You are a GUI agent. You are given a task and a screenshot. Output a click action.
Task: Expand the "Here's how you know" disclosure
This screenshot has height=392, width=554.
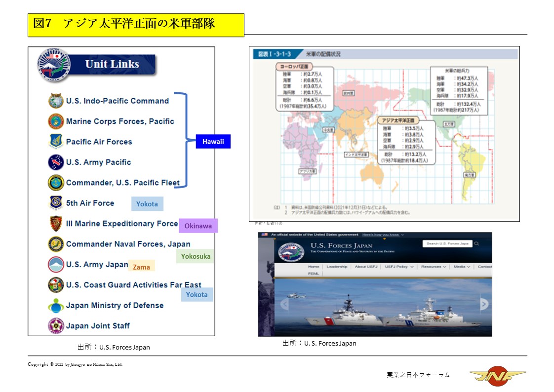[383, 235]
